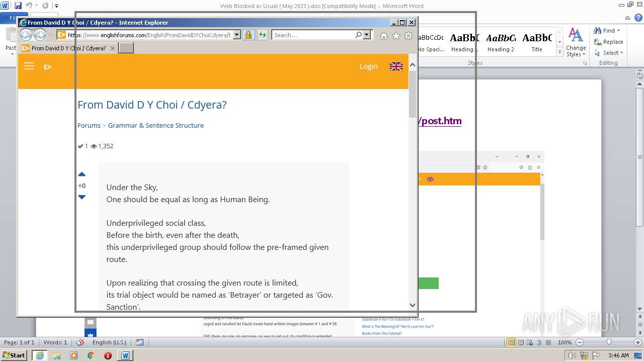Click the Media Player taskbar icon

point(74,355)
